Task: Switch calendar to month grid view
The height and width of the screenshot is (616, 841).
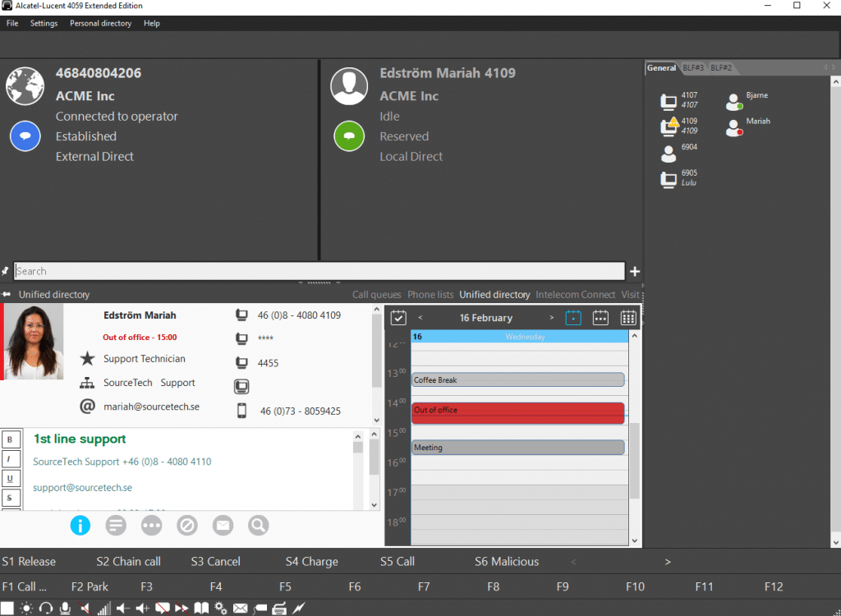Action: coord(628,318)
